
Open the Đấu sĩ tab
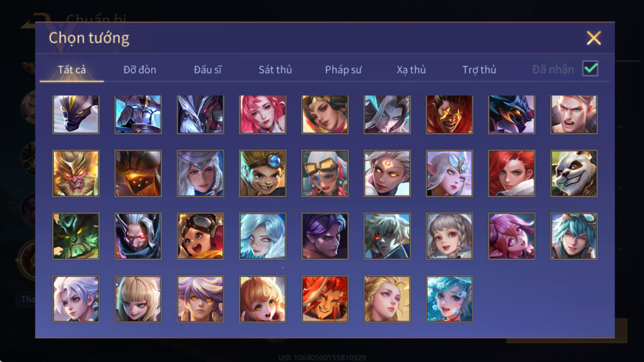coord(207,69)
